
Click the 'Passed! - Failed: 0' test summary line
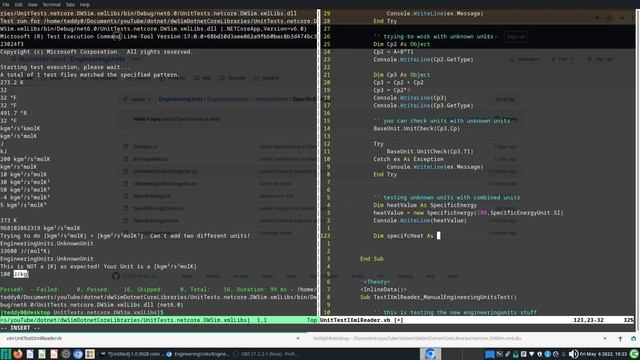pos(158,289)
